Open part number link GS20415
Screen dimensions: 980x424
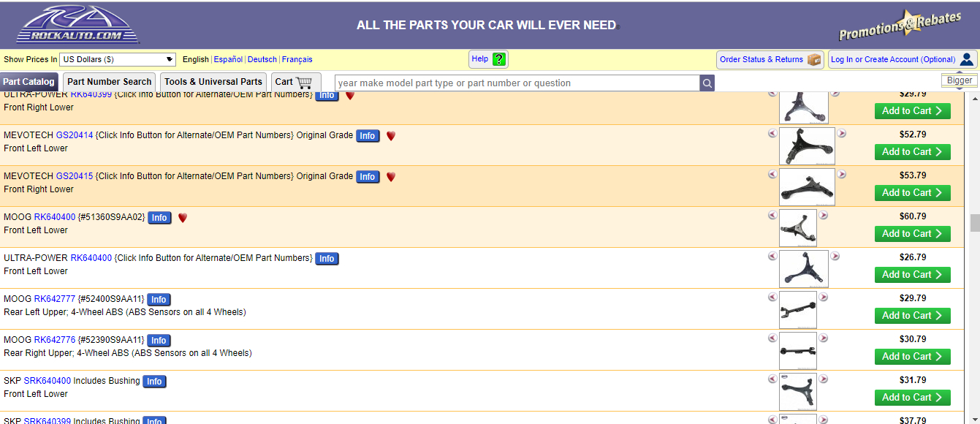coord(75,176)
